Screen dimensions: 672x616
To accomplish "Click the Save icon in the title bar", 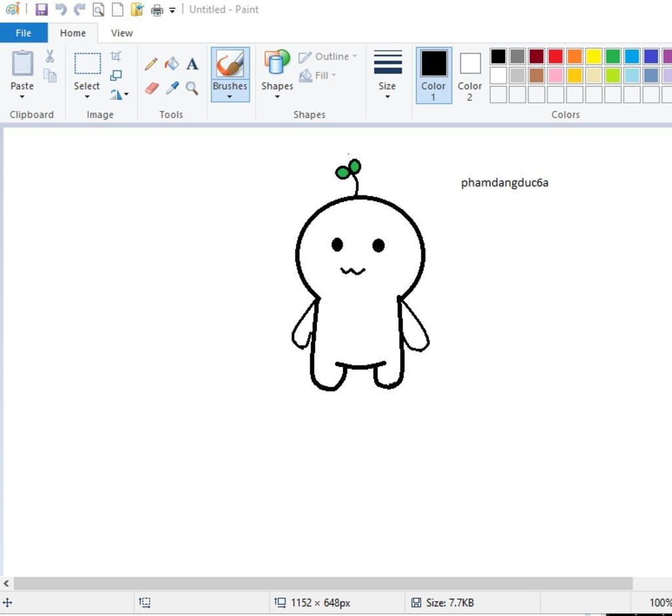I will [41, 9].
